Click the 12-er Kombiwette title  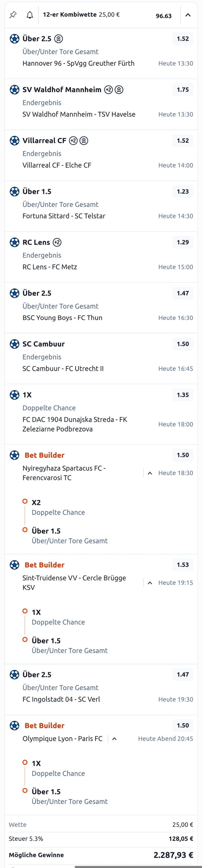70,15
